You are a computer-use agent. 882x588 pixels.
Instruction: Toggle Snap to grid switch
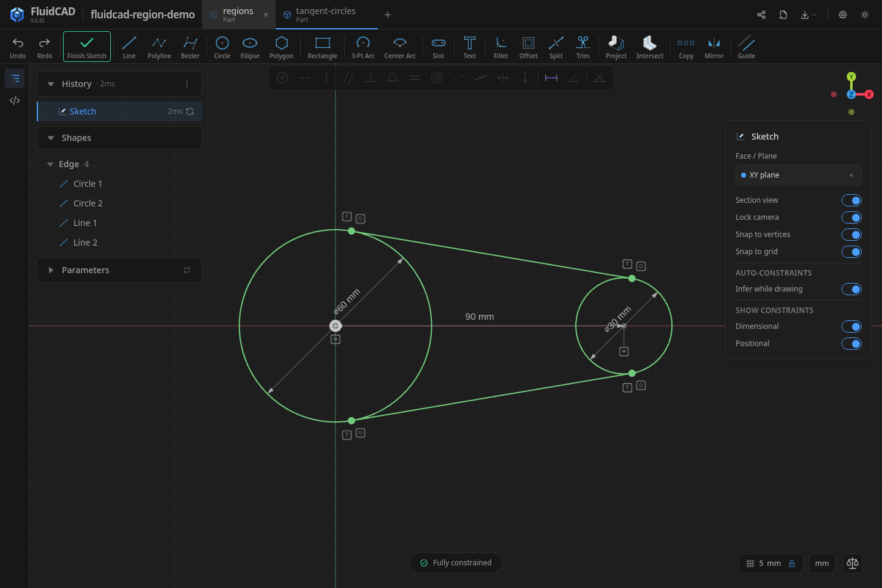pos(851,252)
